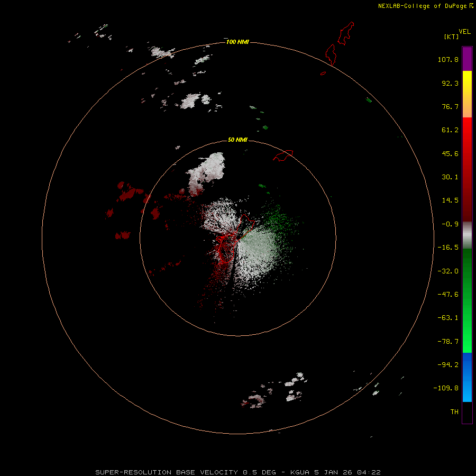
Task: Click the 100 NMI range ring label
Action: pyautogui.click(x=237, y=42)
